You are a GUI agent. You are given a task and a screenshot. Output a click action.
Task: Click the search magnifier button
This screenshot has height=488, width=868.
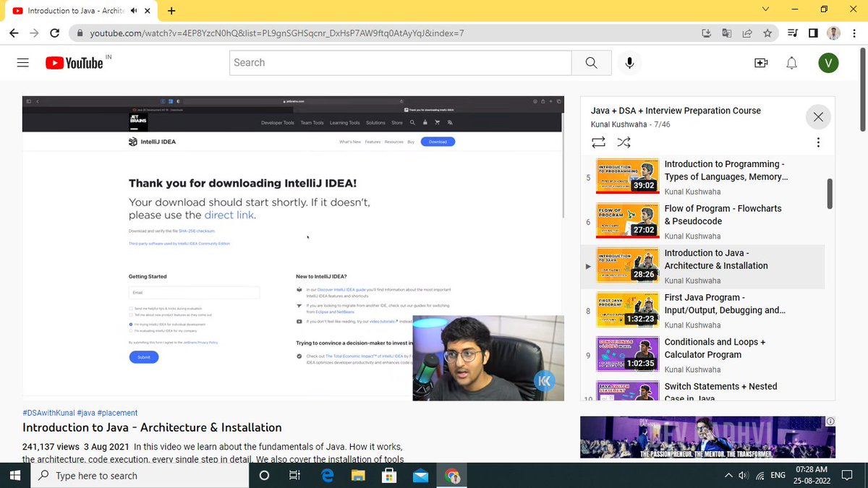(x=591, y=63)
